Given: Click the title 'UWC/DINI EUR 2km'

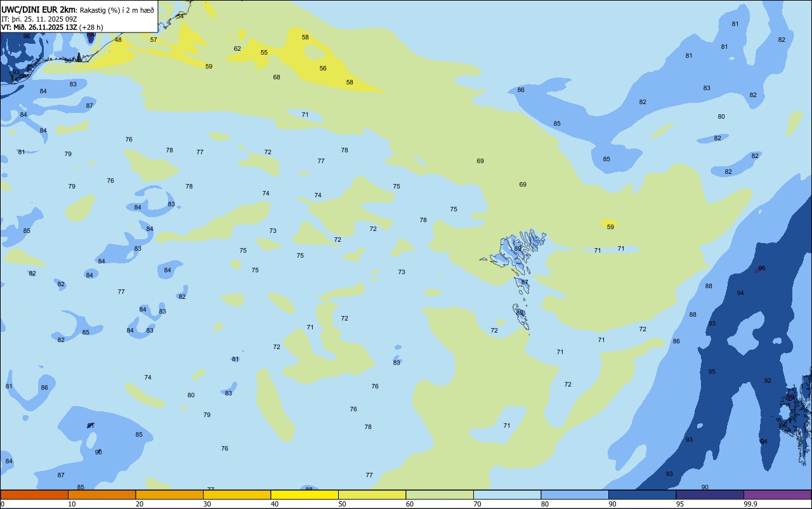Looking at the screenshot, I should click(x=39, y=10).
